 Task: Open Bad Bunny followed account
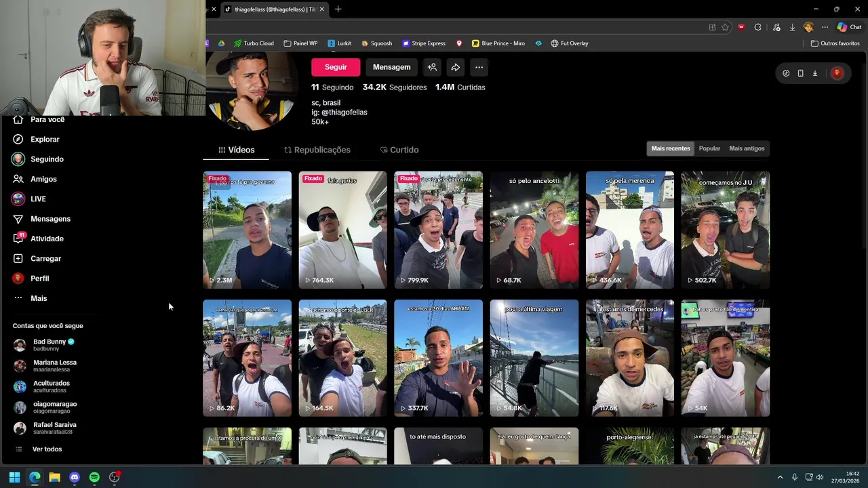[x=46, y=345]
